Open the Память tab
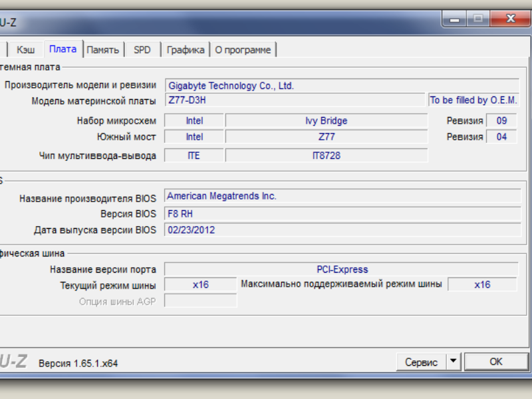The height and width of the screenshot is (399, 532). point(103,50)
